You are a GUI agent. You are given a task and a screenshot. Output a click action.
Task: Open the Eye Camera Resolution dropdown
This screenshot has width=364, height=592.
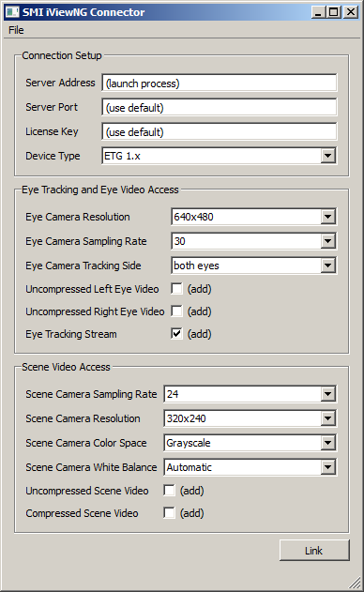pyautogui.click(x=253, y=217)
